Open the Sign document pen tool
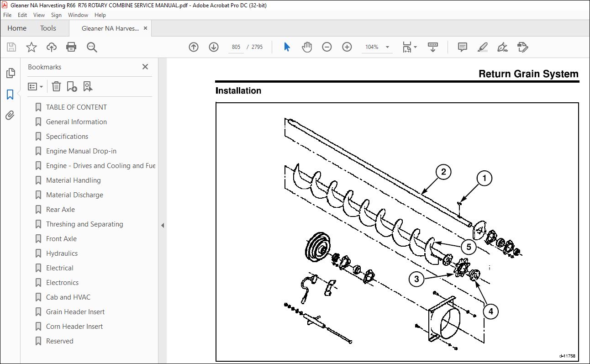 503,47
